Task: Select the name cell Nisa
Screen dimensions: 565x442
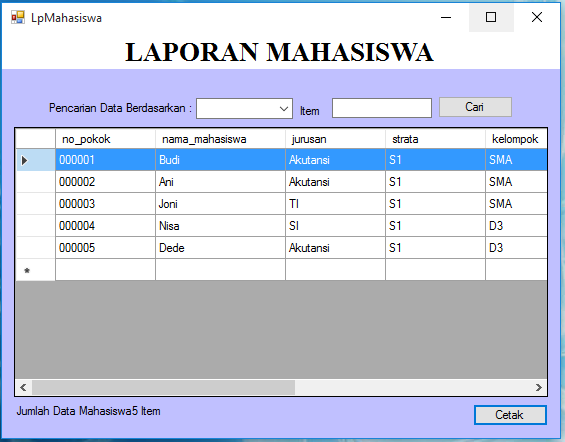Action: (220, 226)
